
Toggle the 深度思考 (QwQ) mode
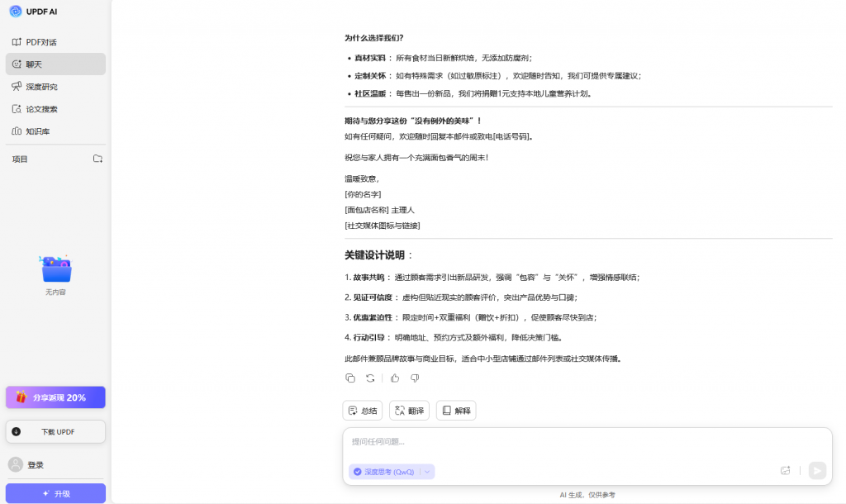coord(384,472)
